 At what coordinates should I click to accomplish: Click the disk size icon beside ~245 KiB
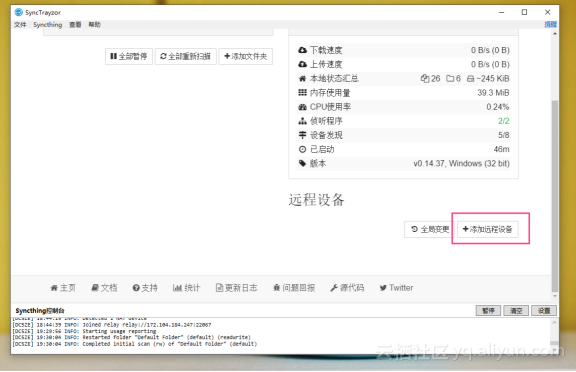point(471,79)
